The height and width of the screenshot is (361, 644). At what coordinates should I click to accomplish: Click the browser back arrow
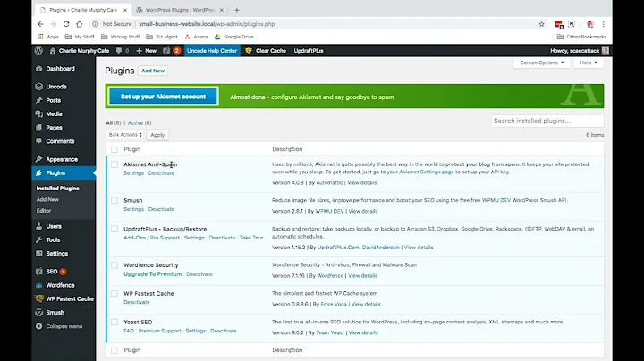pyautogui.click(x=40, y=24)
